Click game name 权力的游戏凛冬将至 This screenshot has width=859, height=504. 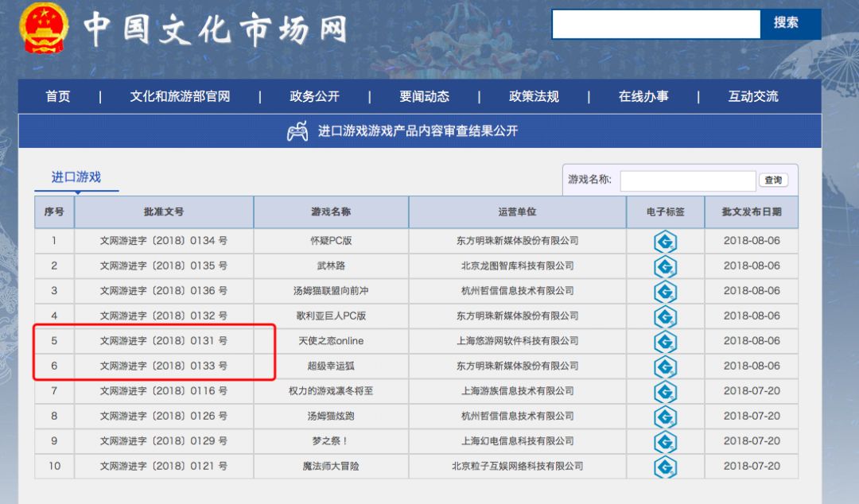click(331, 391)
